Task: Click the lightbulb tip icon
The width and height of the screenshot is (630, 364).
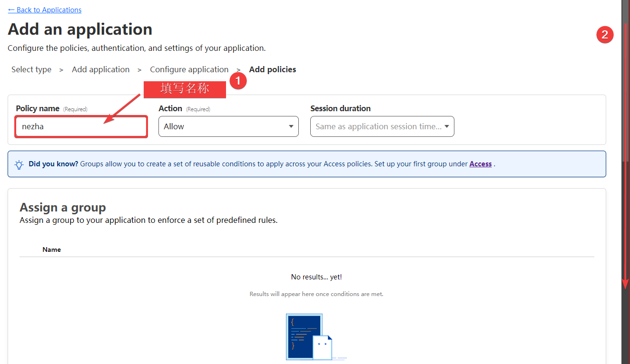Action: (19, 164)
